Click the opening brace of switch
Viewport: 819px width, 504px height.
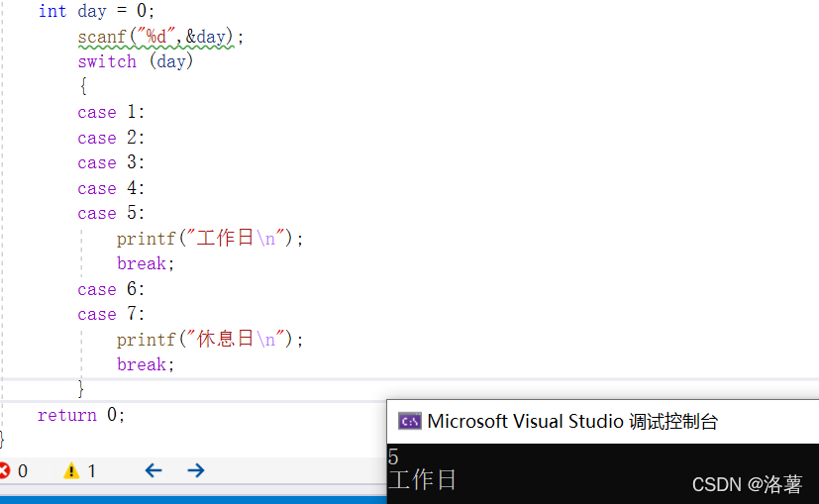[83, 86]
